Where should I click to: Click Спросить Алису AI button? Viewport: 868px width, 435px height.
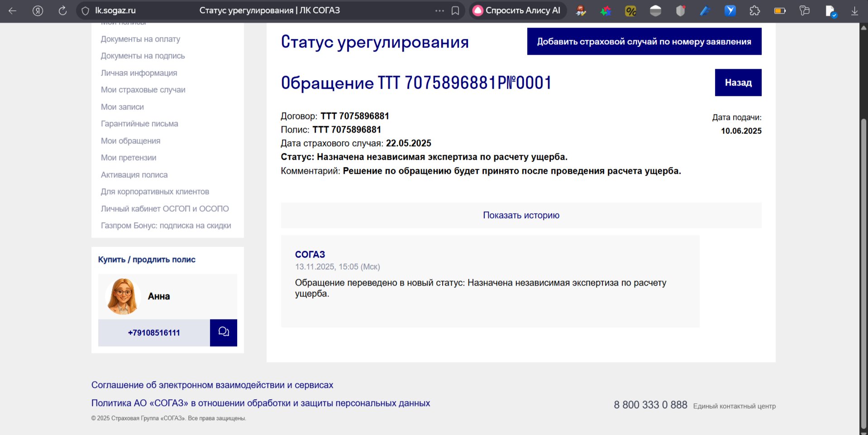pyautogui.click(x=517, y=10)
